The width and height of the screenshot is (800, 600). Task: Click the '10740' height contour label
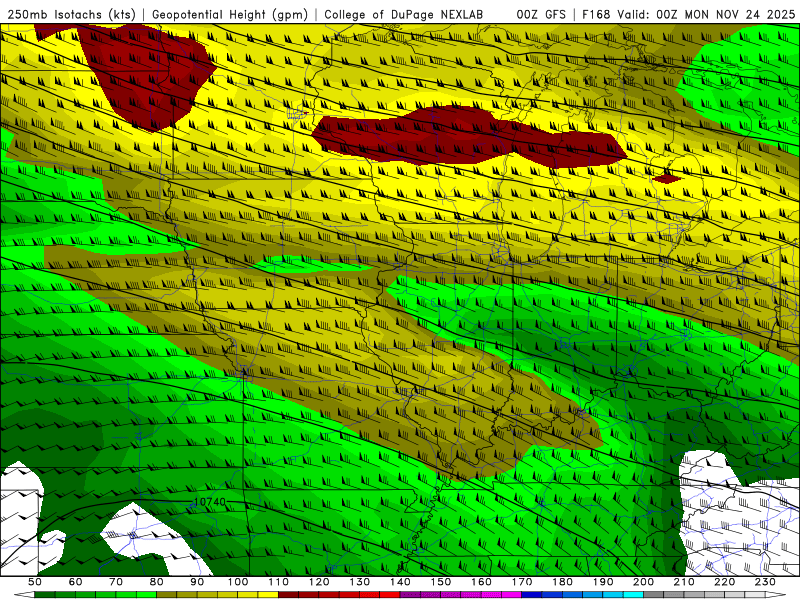210,502
